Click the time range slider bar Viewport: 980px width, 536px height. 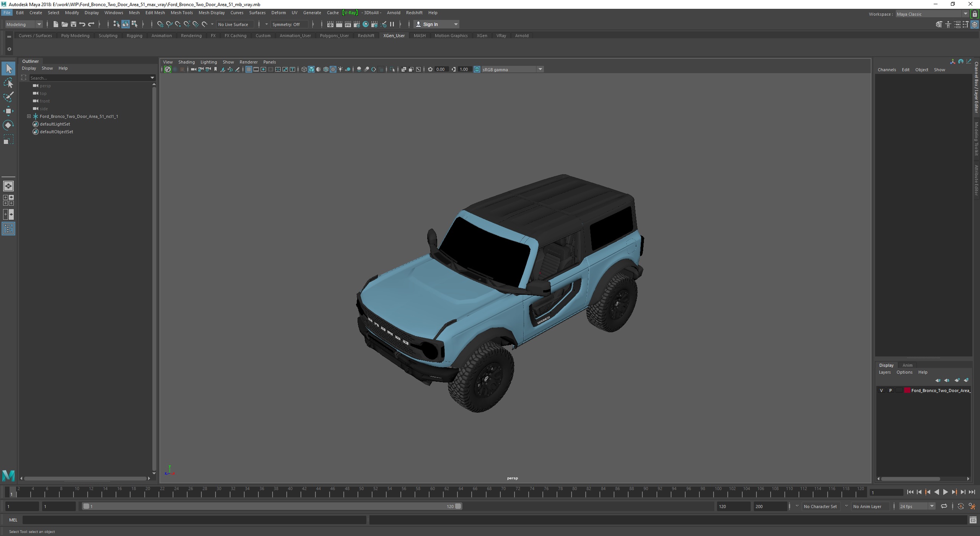(272, 507)
